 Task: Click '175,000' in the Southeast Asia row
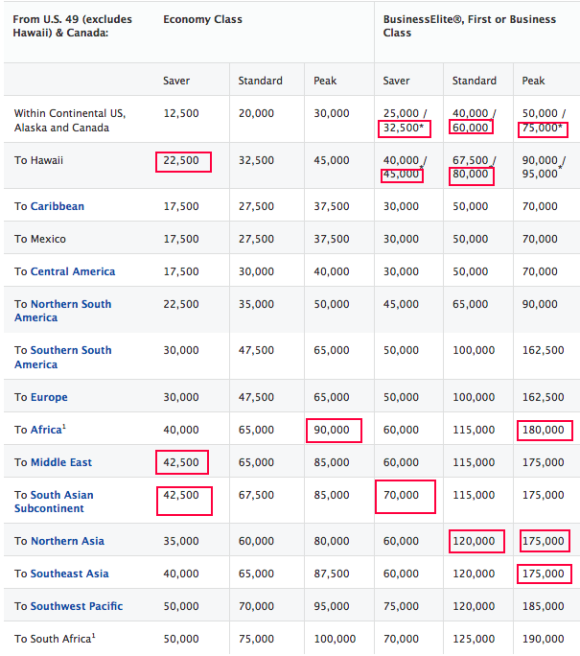point(543,574)
